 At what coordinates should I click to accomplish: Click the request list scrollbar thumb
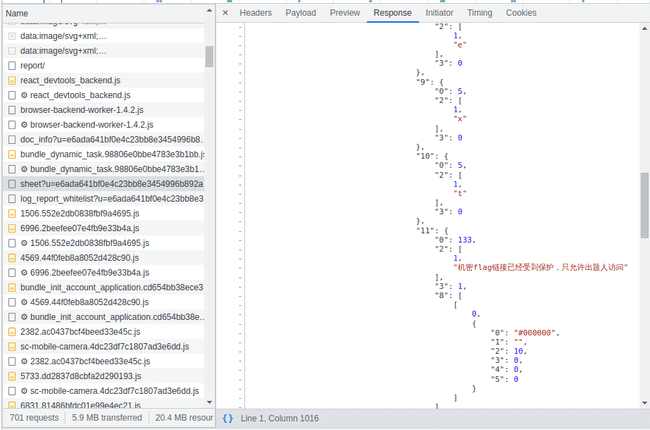(x=209, y=56)
